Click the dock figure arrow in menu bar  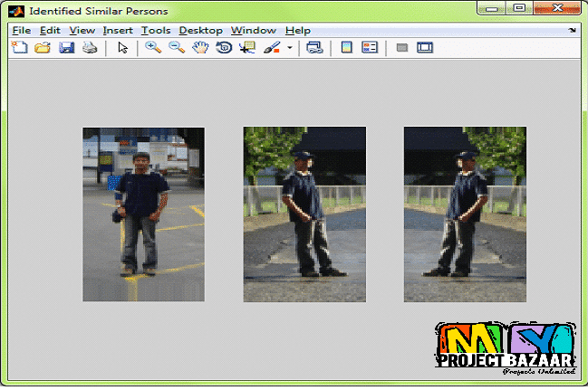(x=572, y=30)
